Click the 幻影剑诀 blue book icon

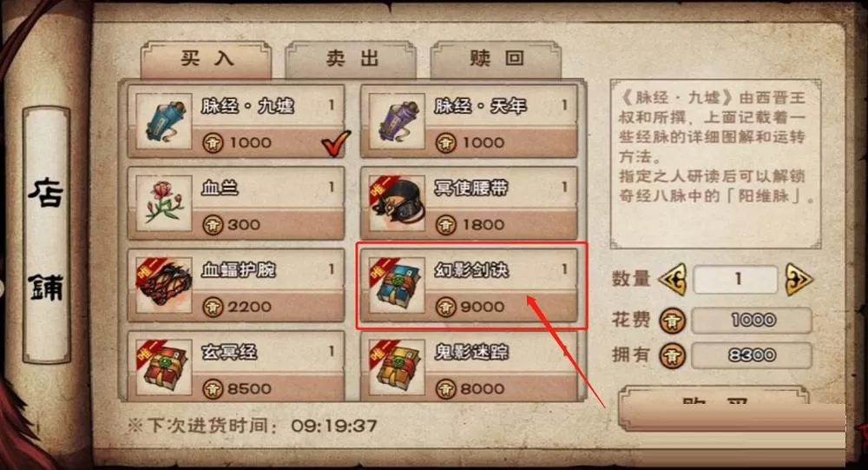pyautogui.click(x=397, y=285)
